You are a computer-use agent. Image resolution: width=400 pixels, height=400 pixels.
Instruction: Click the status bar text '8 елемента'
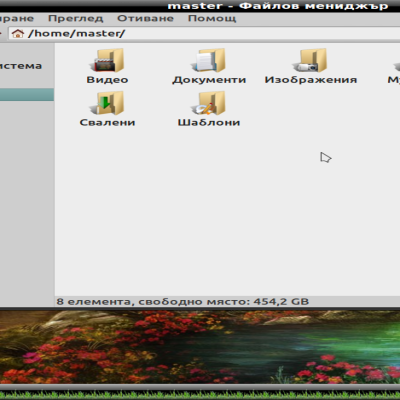click(95, 302)
